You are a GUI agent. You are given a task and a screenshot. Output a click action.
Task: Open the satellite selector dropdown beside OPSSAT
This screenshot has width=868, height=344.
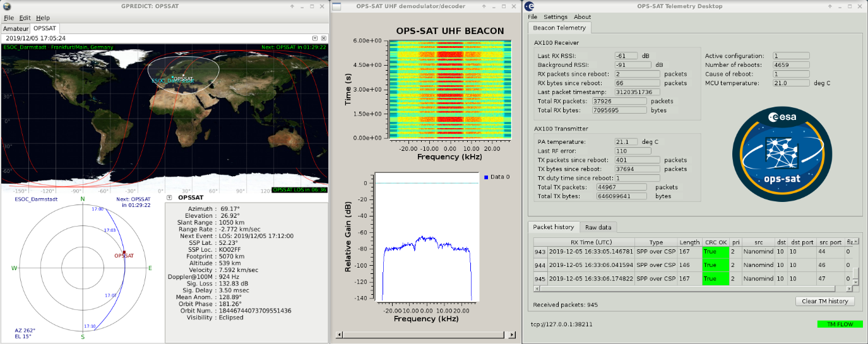[x=170, y=198]
